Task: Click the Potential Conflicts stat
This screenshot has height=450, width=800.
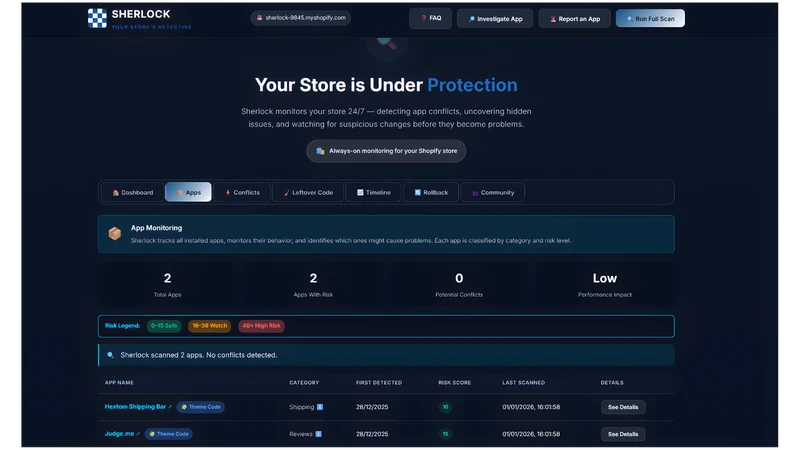Action: tap(459, 285)
